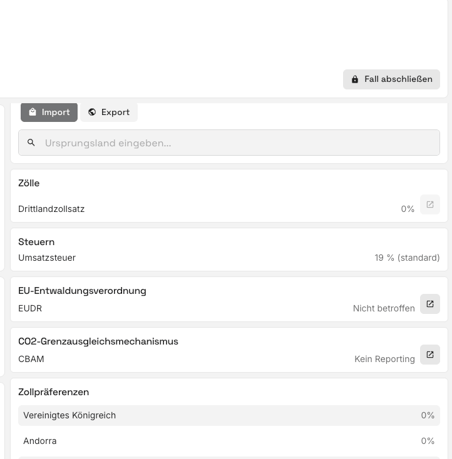Switch to the Import tab
Viewport: 452px width, 459px height.
[x=49, y=112]
